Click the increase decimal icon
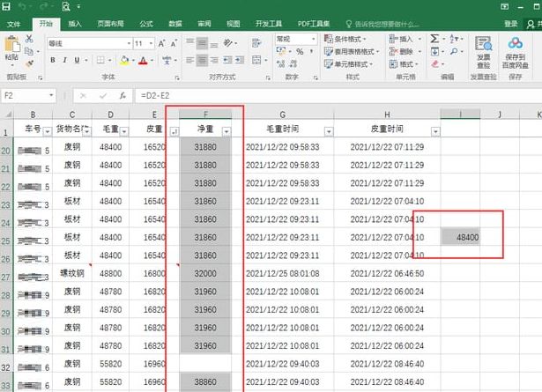 tap(280, 64)
